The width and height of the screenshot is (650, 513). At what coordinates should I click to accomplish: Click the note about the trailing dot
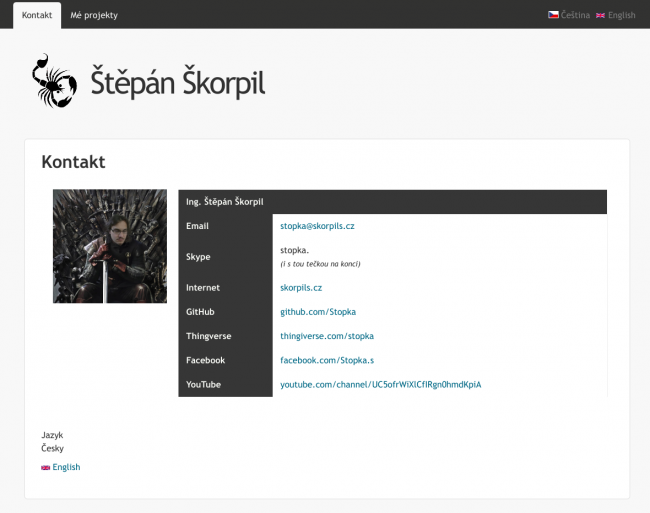(x=320, y=264)
